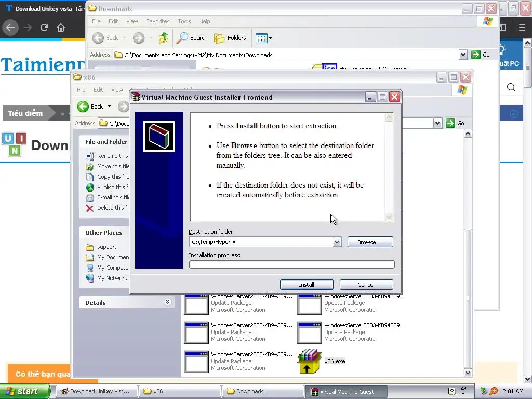Click Forward arrow in Downloads window
This screenshot has height=399, width=532.
click(138, 38)
